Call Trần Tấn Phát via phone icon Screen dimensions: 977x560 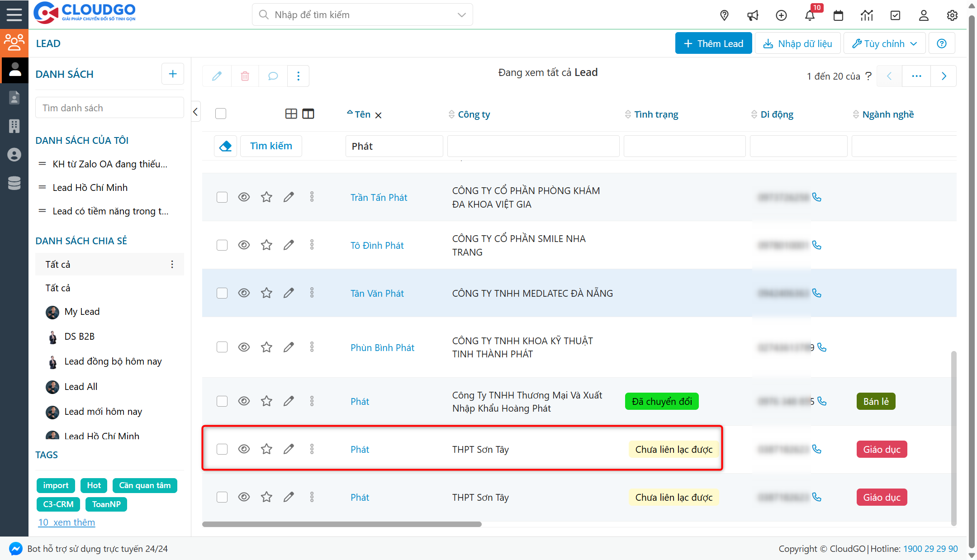(816, 197)
